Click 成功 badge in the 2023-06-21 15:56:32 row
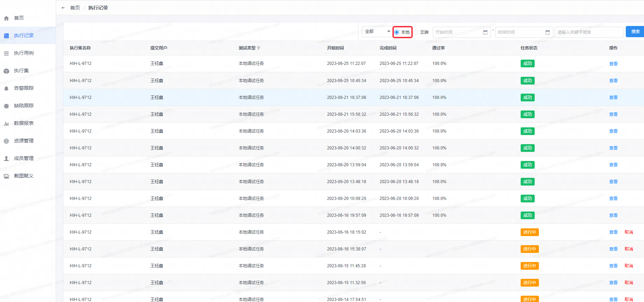Screen dimensions: 644x302 [527, 114]
